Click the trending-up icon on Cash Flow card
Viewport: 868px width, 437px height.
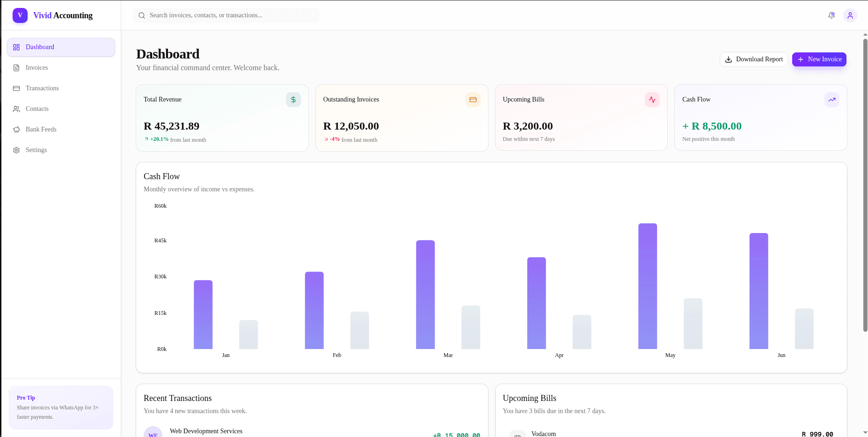pos(832,100)
